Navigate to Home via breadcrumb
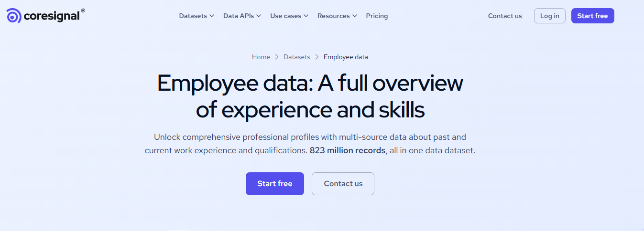644x231 pixels. (261, 57)
